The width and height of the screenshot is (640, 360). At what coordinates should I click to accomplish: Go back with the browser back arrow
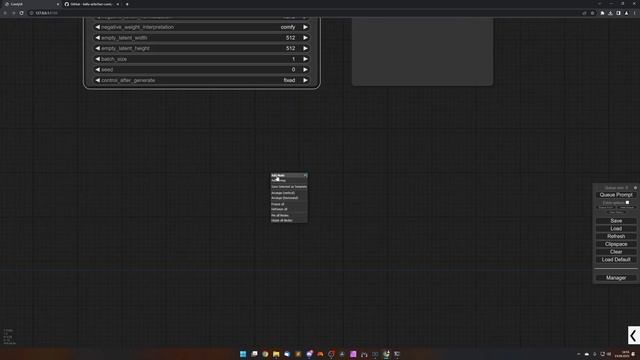pos(5,13)
